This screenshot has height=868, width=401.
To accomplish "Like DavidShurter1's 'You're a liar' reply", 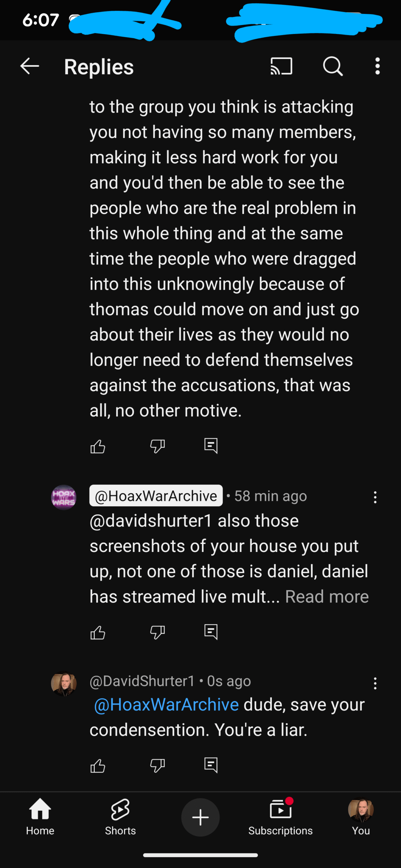I will click(98, 766).
